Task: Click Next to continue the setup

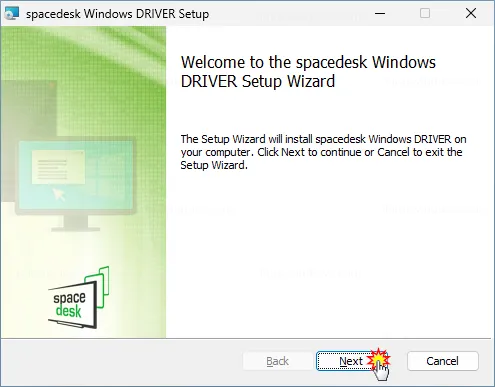Action: [x=352, y=361]
